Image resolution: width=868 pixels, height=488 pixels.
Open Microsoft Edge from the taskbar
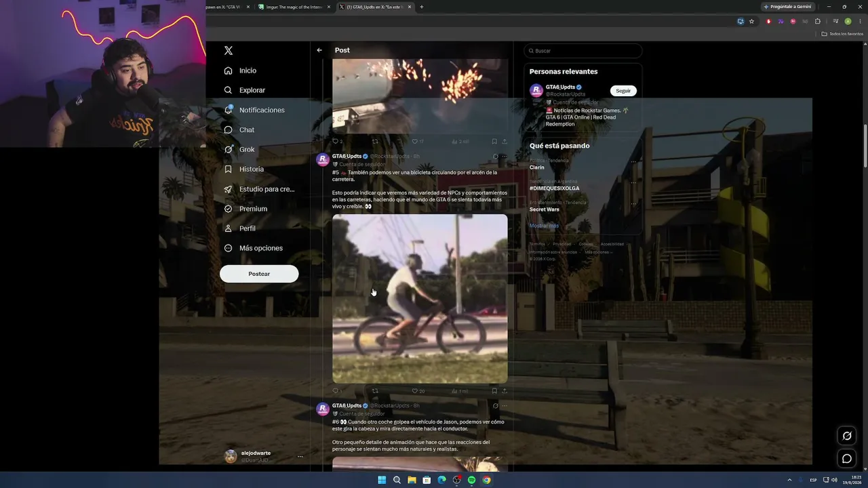tap(441, 480)
